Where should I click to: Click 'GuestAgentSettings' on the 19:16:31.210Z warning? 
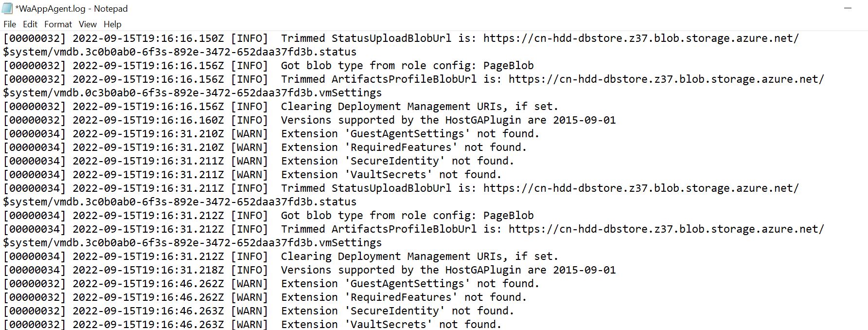[407, 133]
